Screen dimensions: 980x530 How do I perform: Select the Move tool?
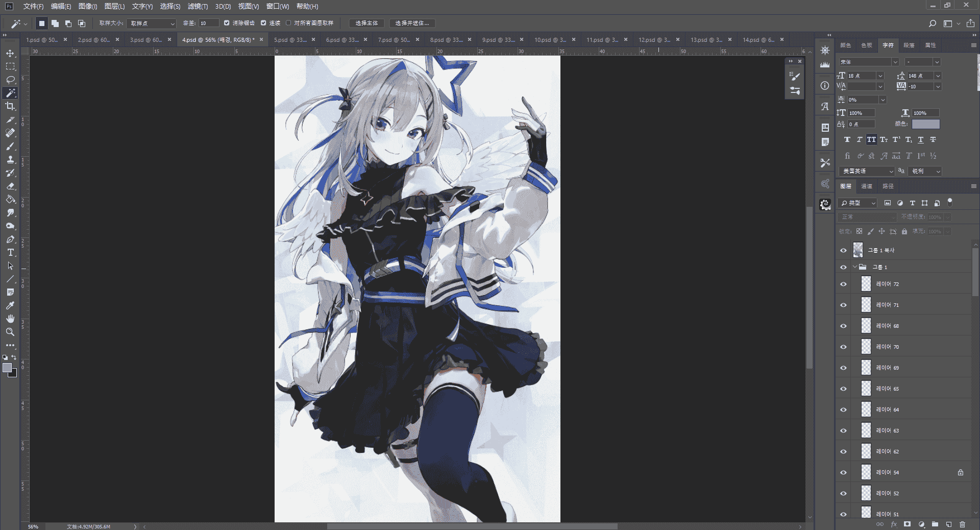coord(10,53)
